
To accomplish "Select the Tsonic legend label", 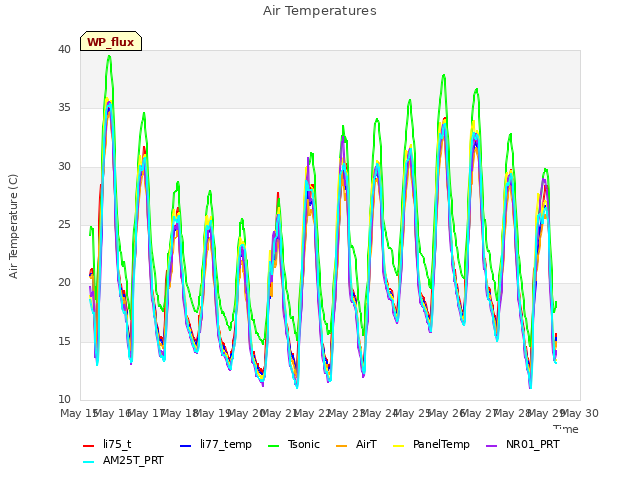I will pos(304,444).
